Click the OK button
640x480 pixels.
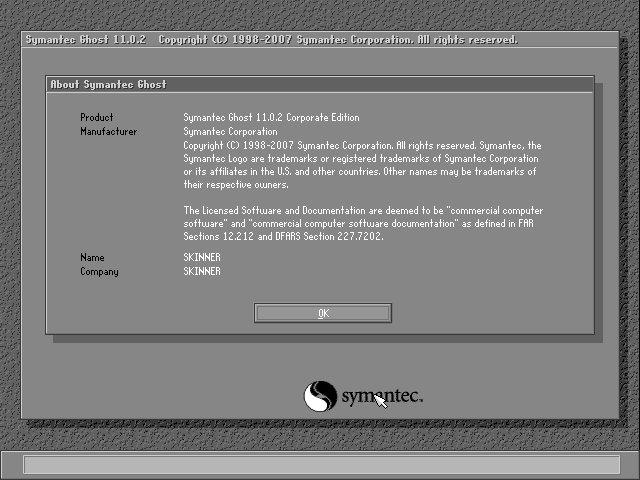323,313
